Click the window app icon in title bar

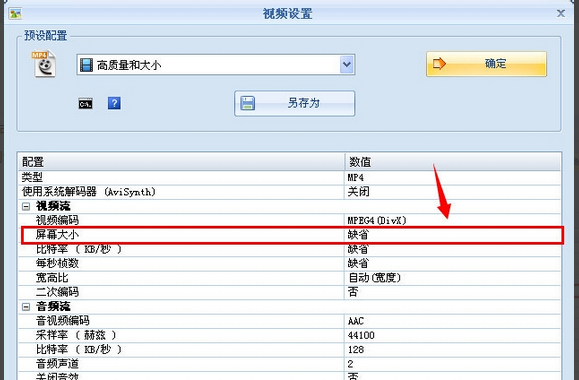(15, 14)
